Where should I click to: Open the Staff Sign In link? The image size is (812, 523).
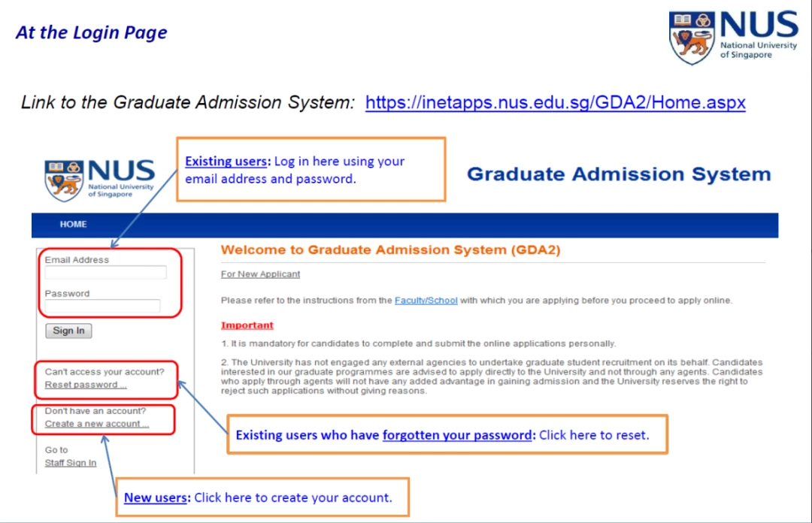(x=71, y=463)
